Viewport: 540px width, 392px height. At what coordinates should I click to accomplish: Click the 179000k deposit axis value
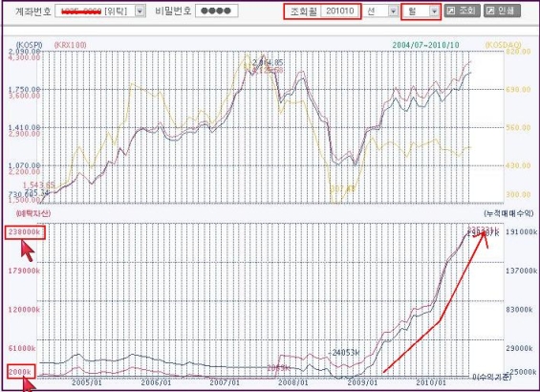click(24, 271)
